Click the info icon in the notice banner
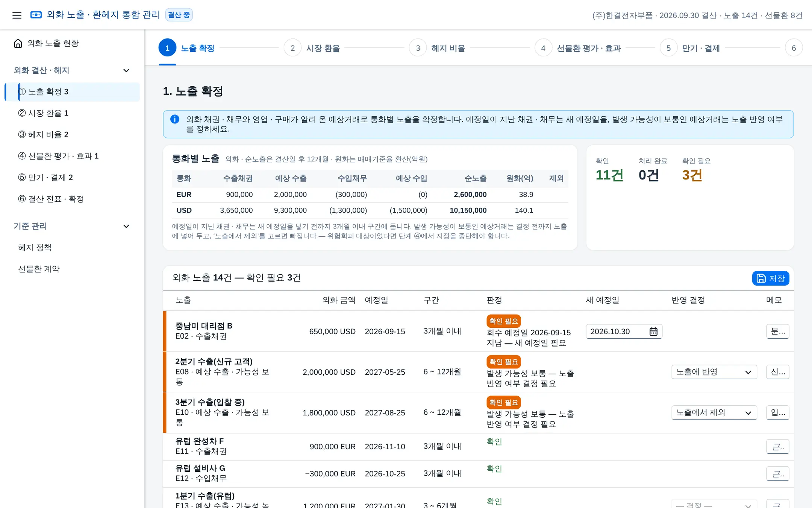The height and width of the screenshot is (508, 812). pyautogui.click(x=175, y=119)
